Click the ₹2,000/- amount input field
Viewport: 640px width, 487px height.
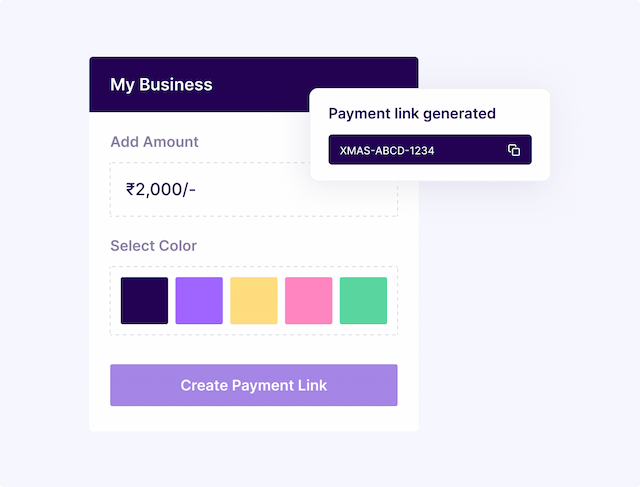click(x=250, y=189)
